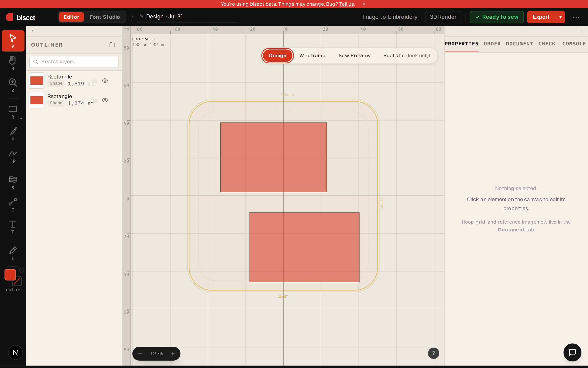The height and width of the screenshot is (368, 588).
Task: Switch to the Editor mode
Action: (x=71, y=17)
